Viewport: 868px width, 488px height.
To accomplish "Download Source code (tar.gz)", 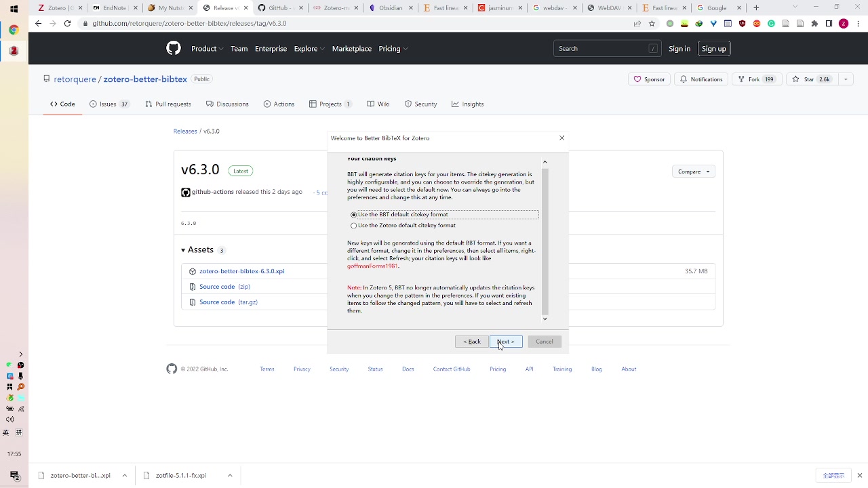I will coord(228,302).
